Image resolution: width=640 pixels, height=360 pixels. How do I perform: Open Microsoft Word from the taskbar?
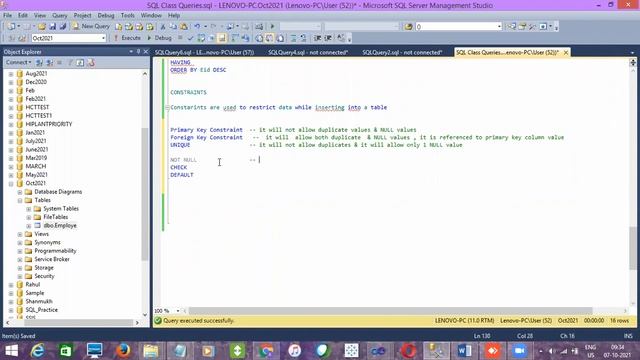click(x=464, y=351)
